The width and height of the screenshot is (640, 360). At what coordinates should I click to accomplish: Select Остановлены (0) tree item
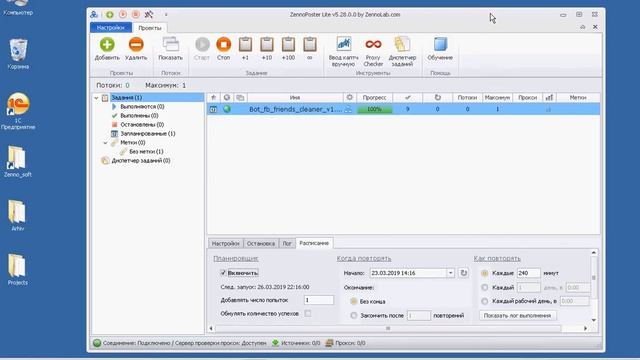[x=142, y=124]
